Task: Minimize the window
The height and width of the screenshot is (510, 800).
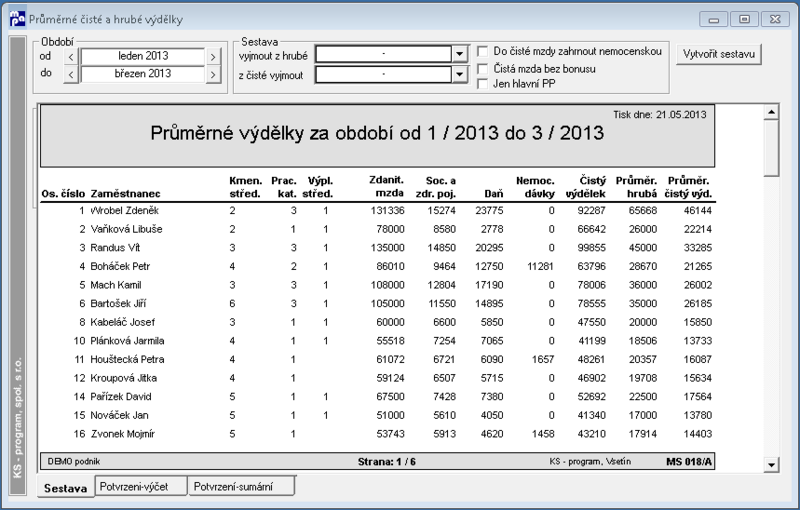Action: coord(714,19)
